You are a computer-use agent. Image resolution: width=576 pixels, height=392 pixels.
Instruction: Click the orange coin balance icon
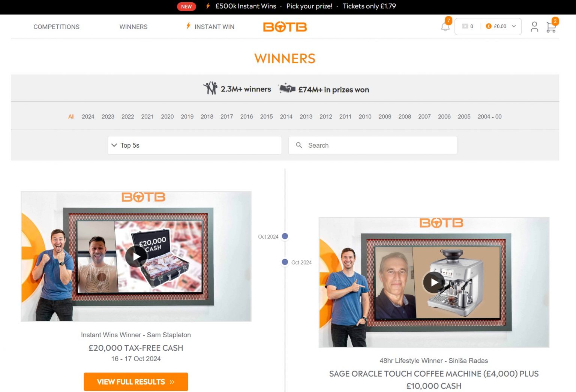488,26
